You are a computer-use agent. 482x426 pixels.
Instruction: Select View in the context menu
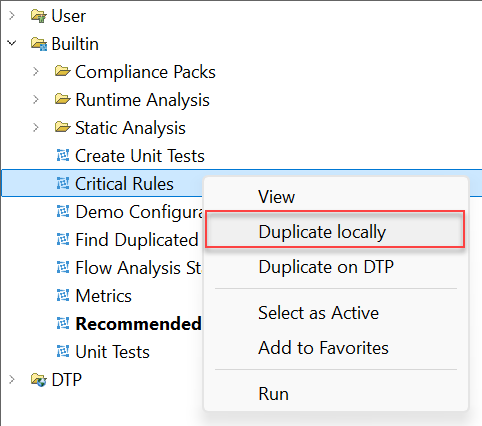(x=276, y=197)
